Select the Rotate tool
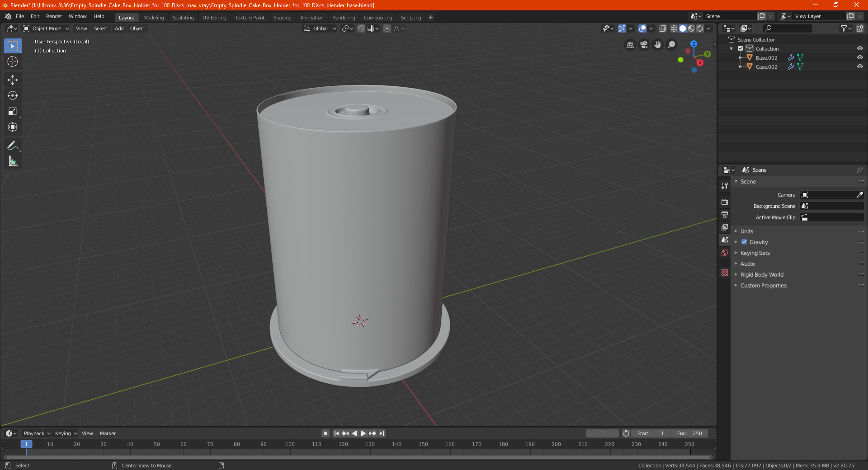The height and width of the screenshot is (470, 868). (13, 96)
